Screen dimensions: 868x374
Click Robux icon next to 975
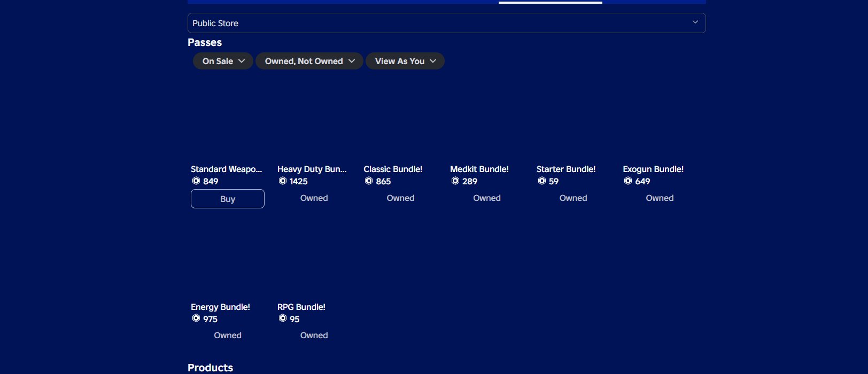tap(196, 318)
